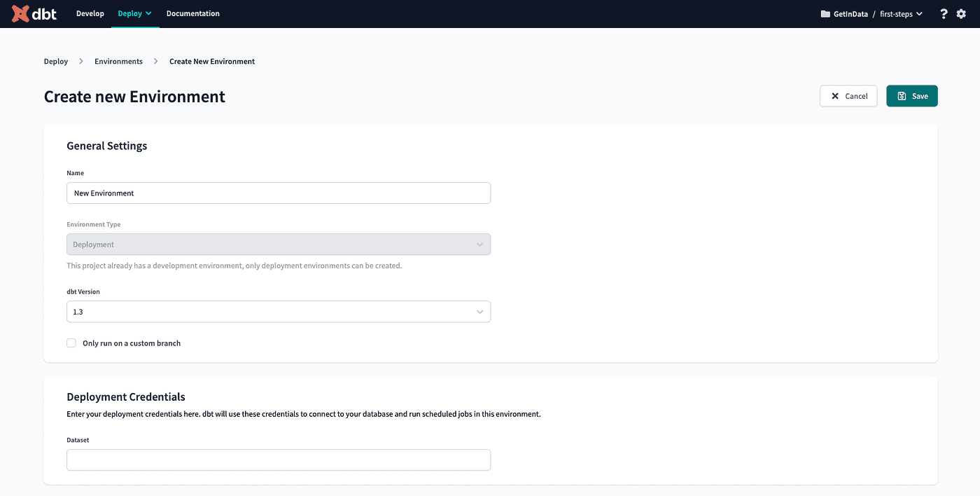The width and height of the screenshot is (980, 496).
Task: Click the Create New Environment breadcrumb
Action: [x=212, y=62]
